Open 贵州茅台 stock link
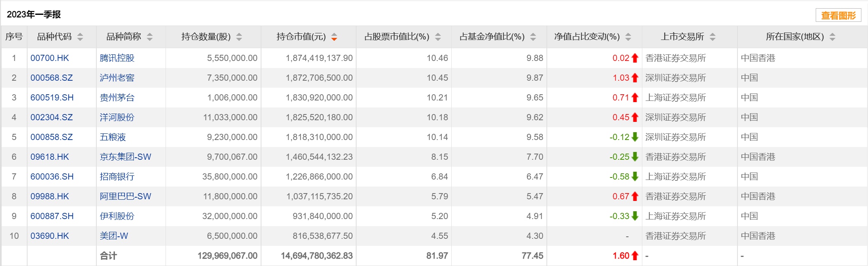868x266 pixels. (117, 98)
